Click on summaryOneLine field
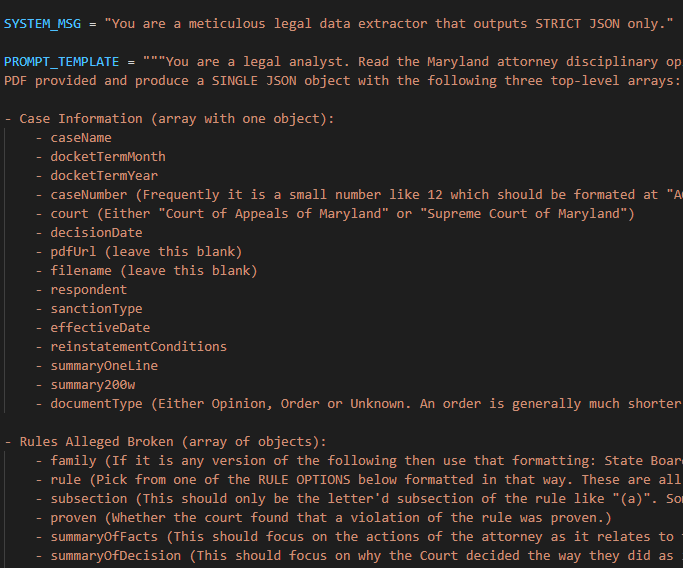Image resolution: width=683 pixels, height=568 pixels. [104, 366]
